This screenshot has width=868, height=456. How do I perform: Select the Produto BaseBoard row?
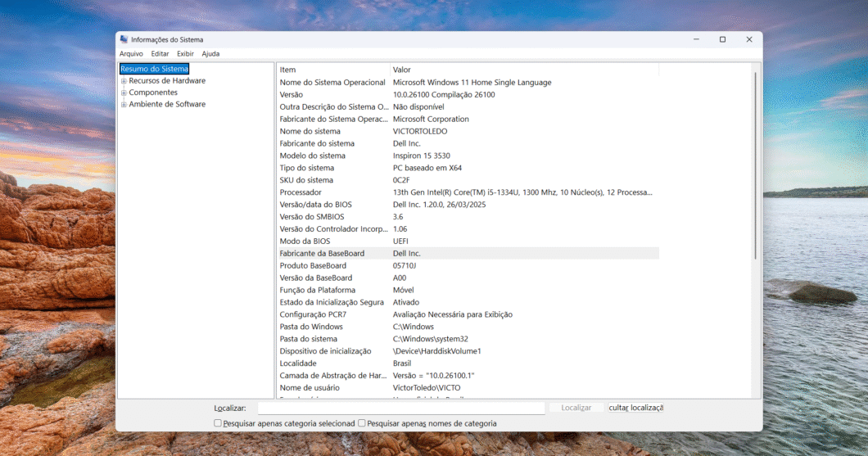click(x=468, y=265)
